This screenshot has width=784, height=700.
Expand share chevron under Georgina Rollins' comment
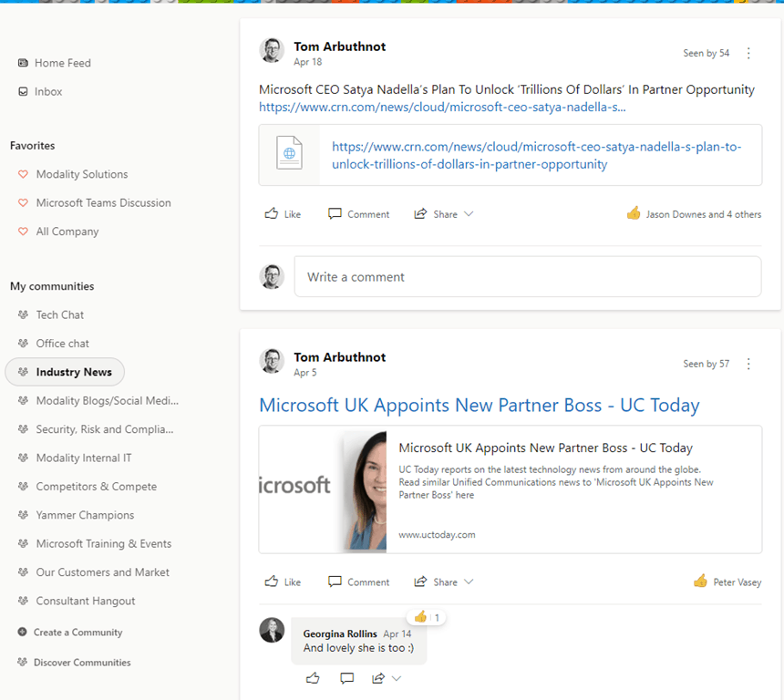coord(397,678)
